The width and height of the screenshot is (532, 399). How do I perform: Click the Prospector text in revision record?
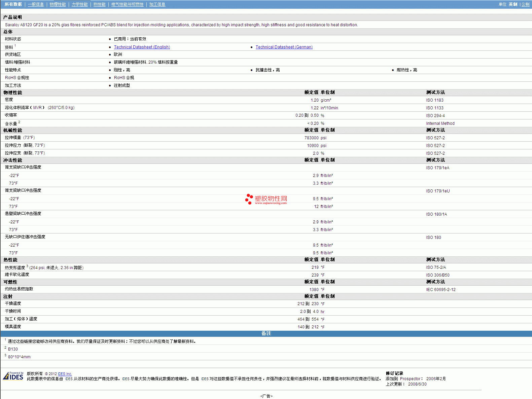(x=410, y=379)
